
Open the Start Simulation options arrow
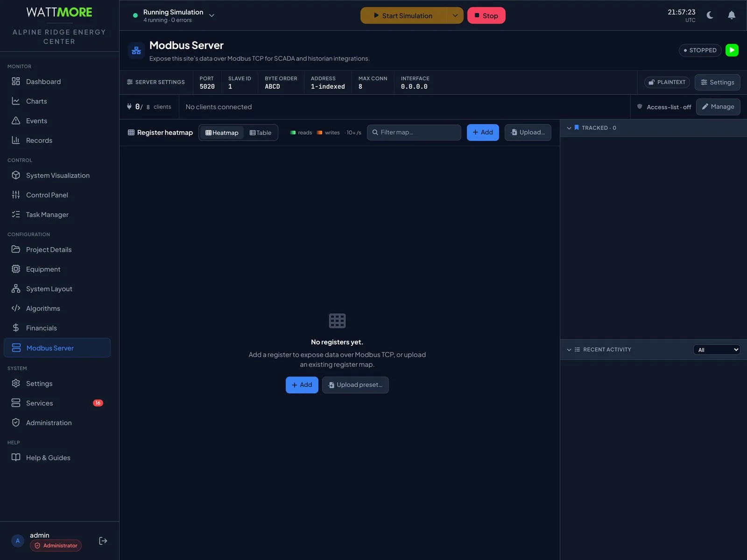(x=455, y=15)
